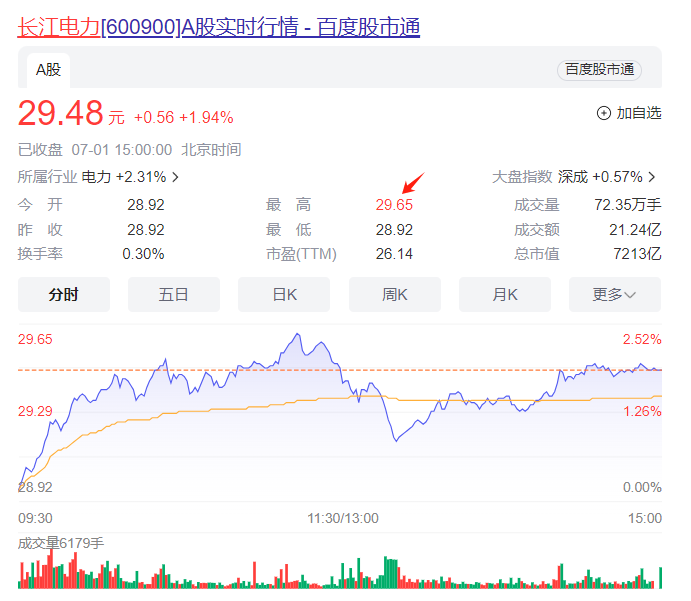Click the plus icon beside 加自选
This screenshot has height=601, width=691.
point(603,113)
